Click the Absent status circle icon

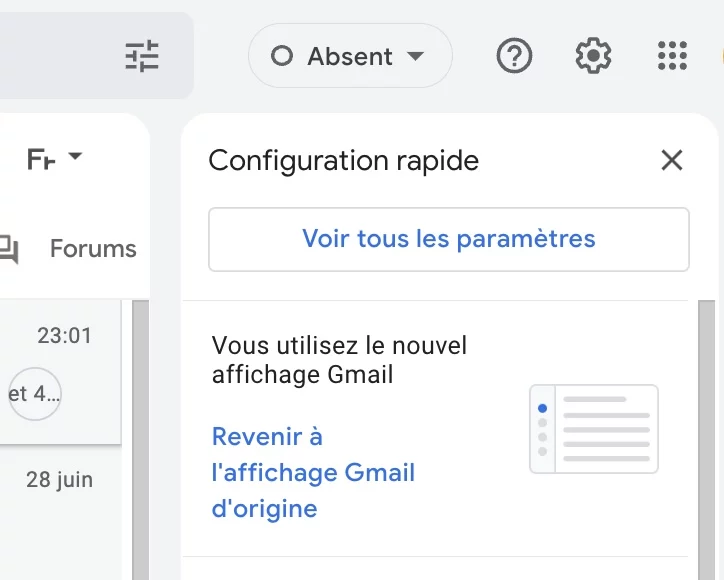point(282,56)
